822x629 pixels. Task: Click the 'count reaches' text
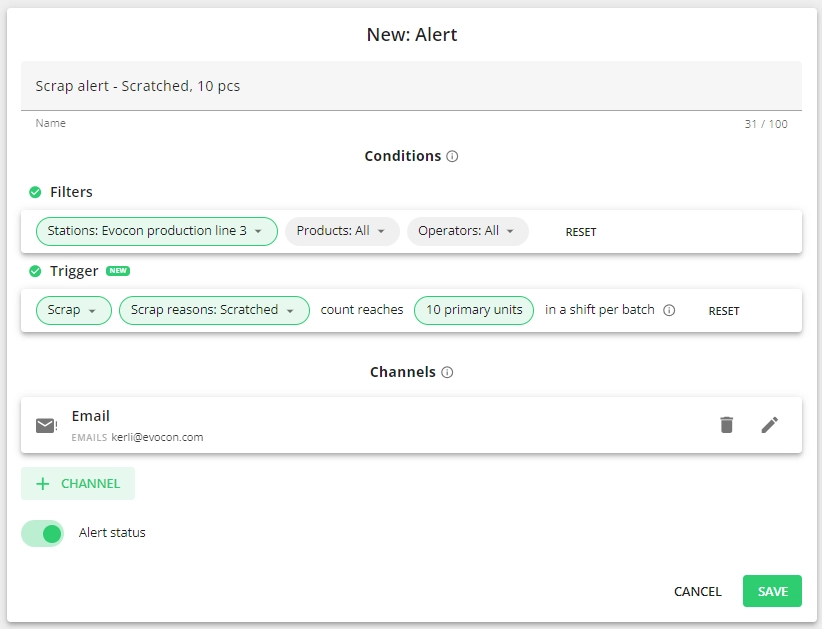coord(362,310)
